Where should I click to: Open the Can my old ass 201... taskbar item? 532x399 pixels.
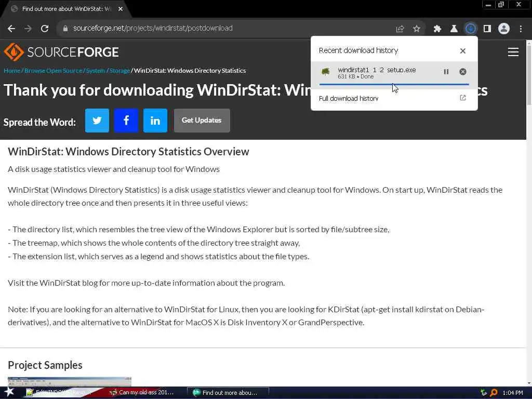142,393
